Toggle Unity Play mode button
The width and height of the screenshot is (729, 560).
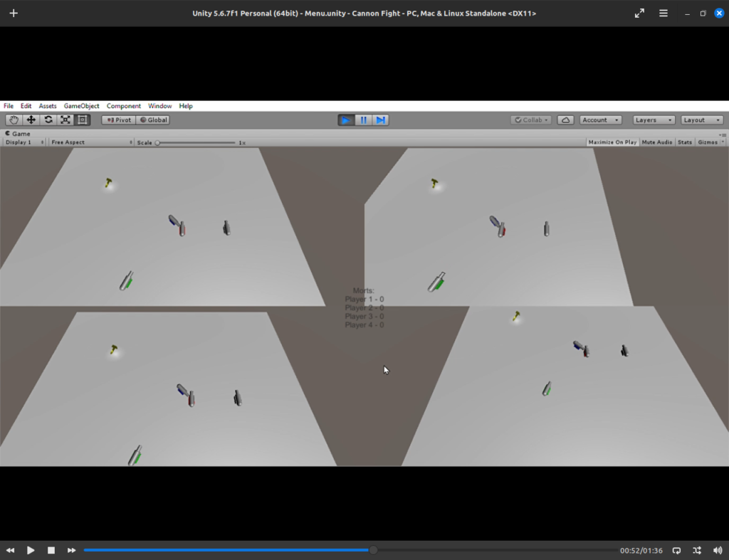[346, 120]
